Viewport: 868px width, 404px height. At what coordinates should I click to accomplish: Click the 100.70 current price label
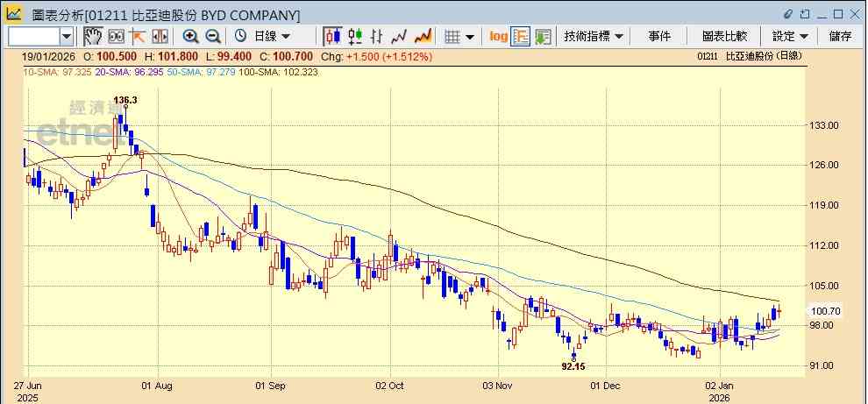click(x=825, y=312)
